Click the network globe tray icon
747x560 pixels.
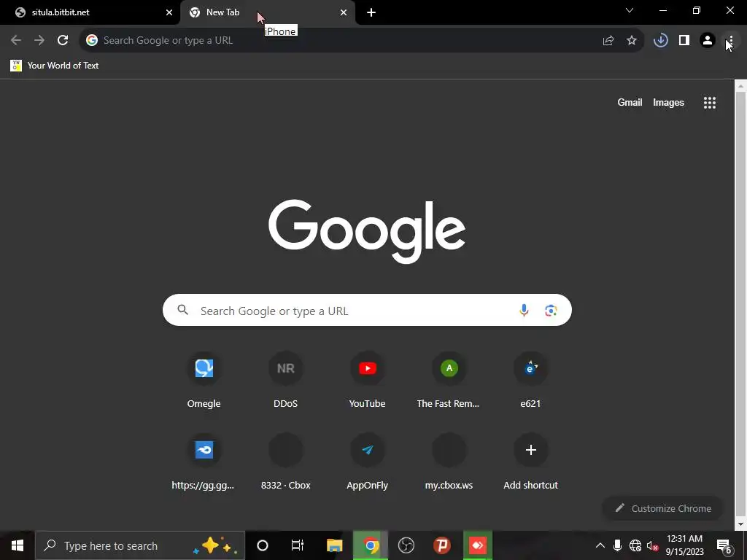[635, 545]
